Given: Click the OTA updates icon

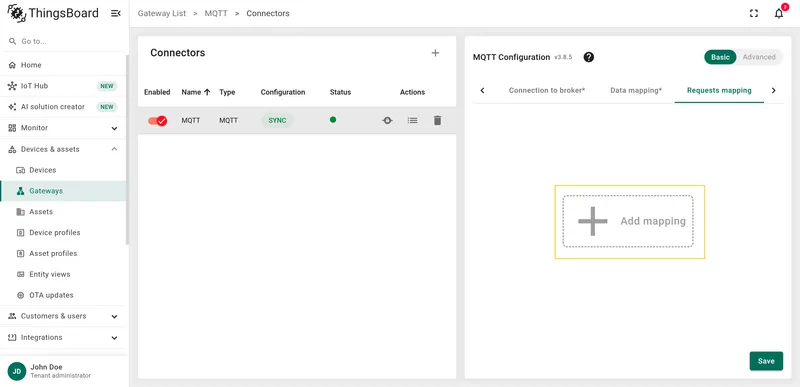Looking at the screenshot, I should pyautogui.click(x=21, y=296).
